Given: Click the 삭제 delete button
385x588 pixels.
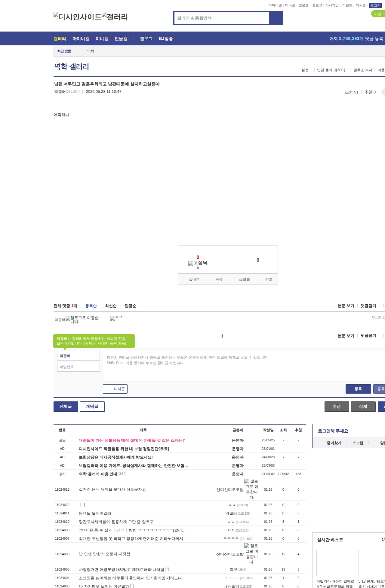Looking at the screenshot, I should (363, 407).
